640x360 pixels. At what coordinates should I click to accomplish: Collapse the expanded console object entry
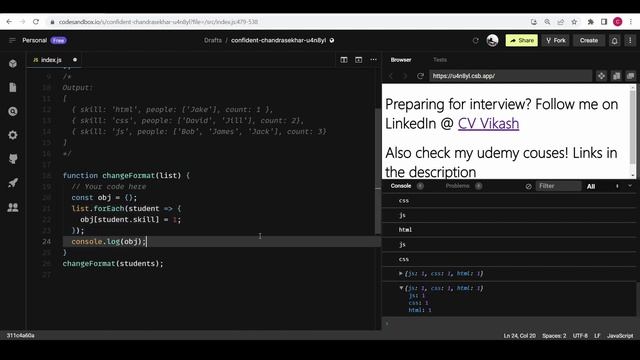tap(401, 288)
